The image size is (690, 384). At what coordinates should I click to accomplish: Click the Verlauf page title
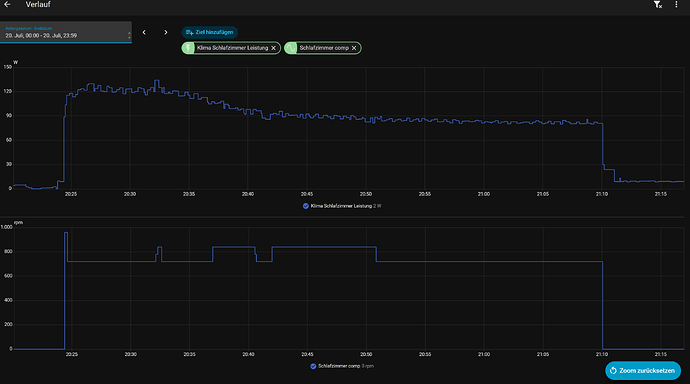pos(38,4)
